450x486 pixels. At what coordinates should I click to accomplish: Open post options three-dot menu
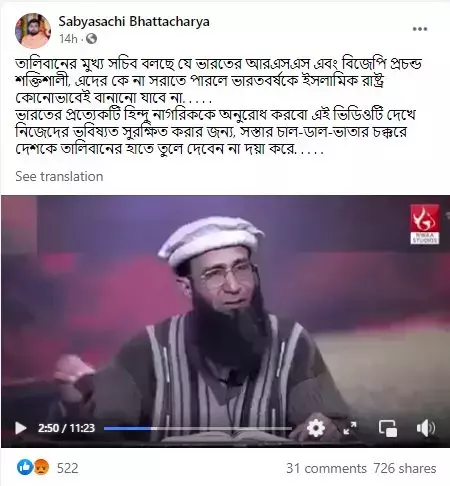point(420,29)
